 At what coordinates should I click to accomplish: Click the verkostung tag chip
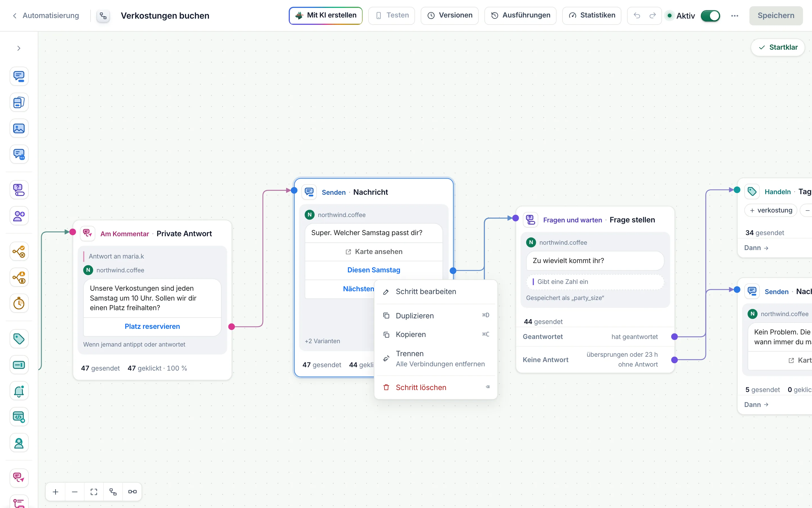pos(771,210)
